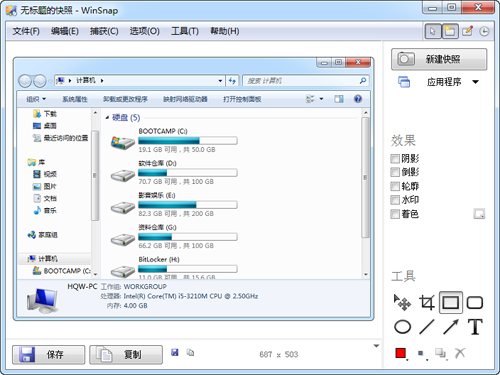Viewport: 500px width, 375px height.
Task: Click the 影音娱乐 (E:) drive icon
Action: point(123,208)
